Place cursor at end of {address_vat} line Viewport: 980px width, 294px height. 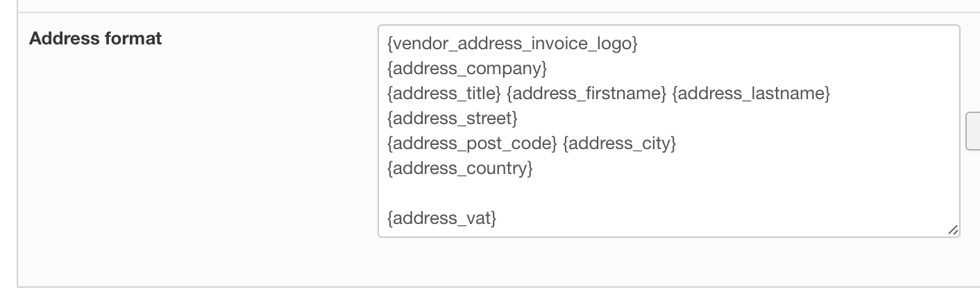point(498,218)
